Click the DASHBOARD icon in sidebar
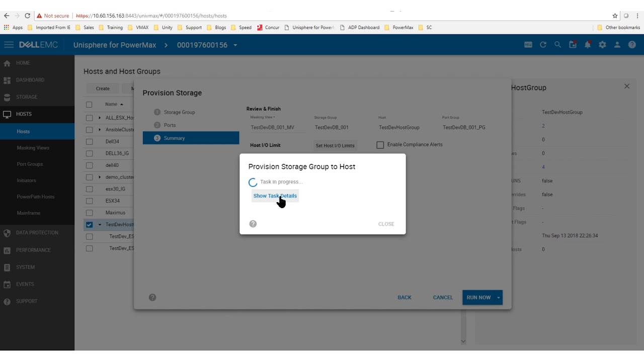Screen dimensions: 644x362 point(7,80)
